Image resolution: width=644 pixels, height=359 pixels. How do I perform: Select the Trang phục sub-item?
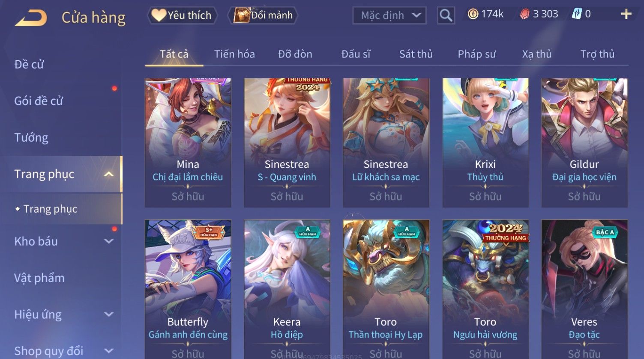(x=50, y=209)
